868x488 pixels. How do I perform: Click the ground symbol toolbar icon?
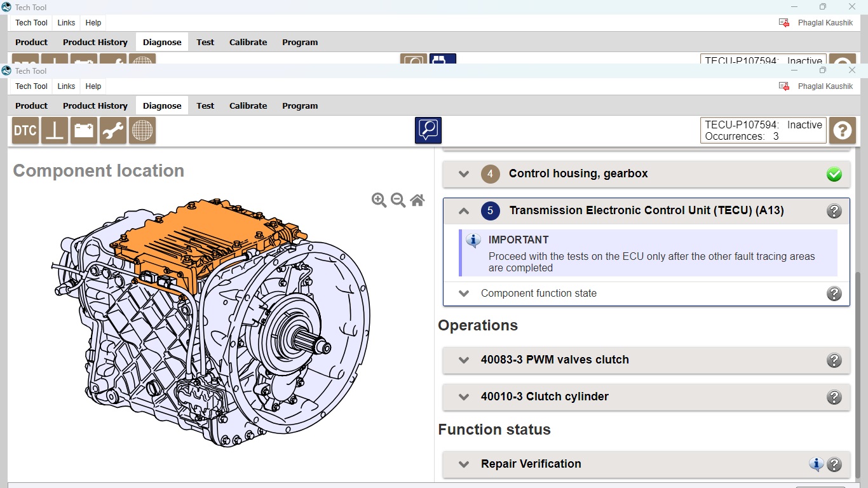tap(55, 130)
